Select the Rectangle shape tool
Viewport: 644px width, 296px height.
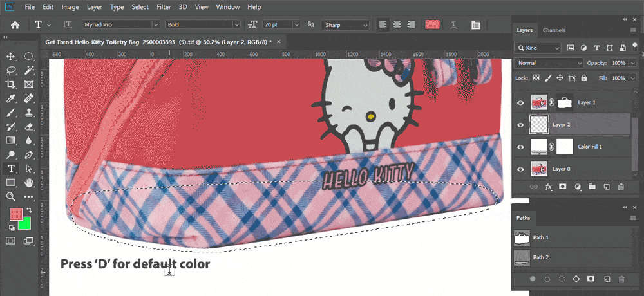(11, 182)
